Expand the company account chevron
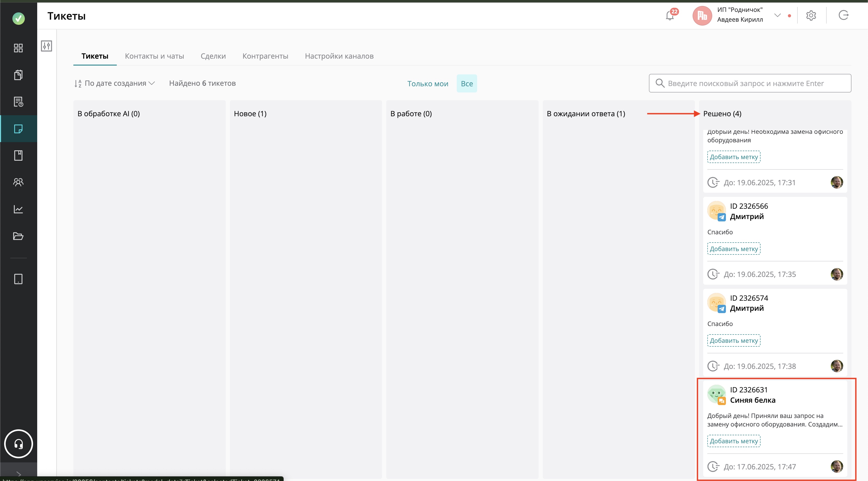The width and height of the screenshot is (868, 481). pos(777,15)
